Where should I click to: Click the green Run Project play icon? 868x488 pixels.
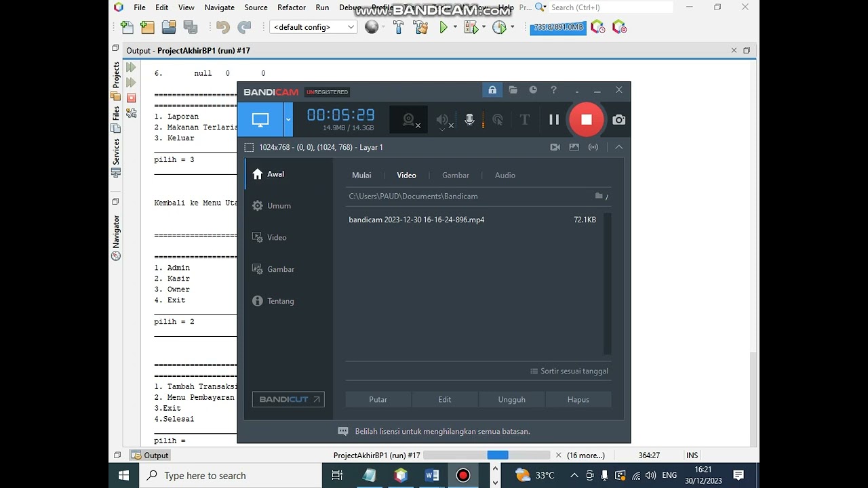coord(443,27)
